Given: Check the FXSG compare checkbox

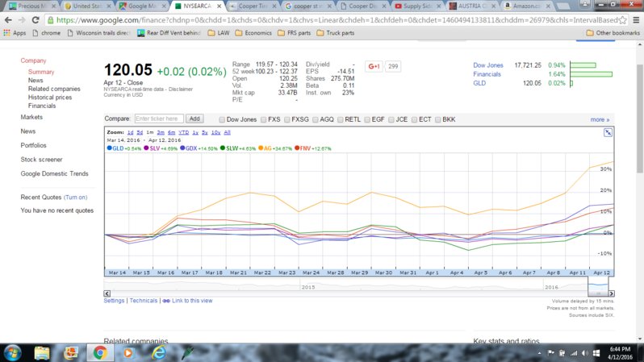Looking at the screenshot, I should tap(286, 120).
